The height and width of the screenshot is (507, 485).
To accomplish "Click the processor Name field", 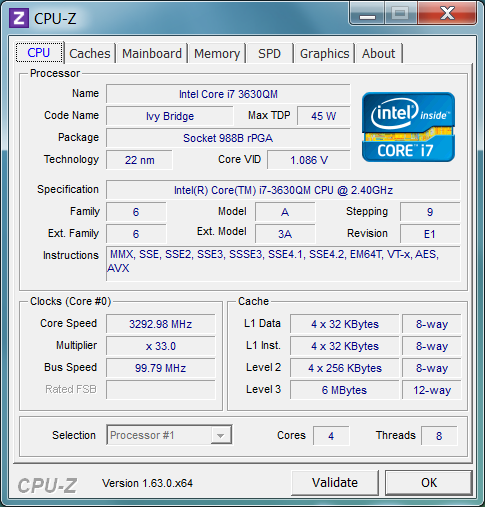I will click(x=228, y=94).
